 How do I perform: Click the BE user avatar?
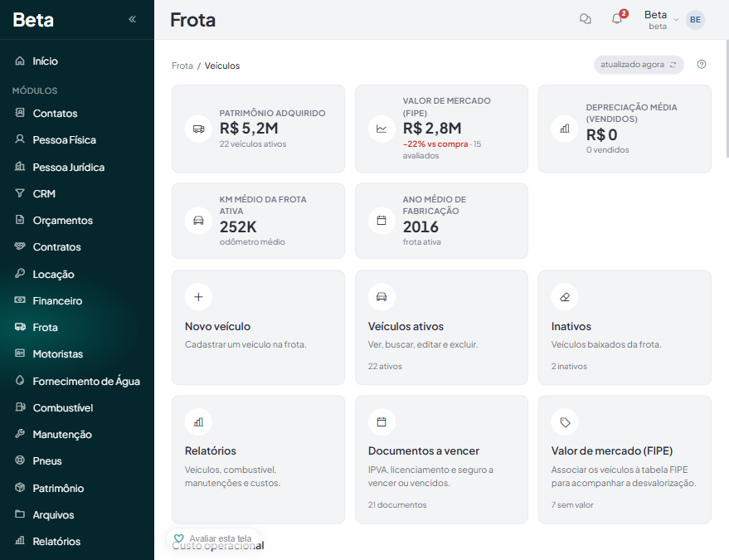(x=695, y=20)
